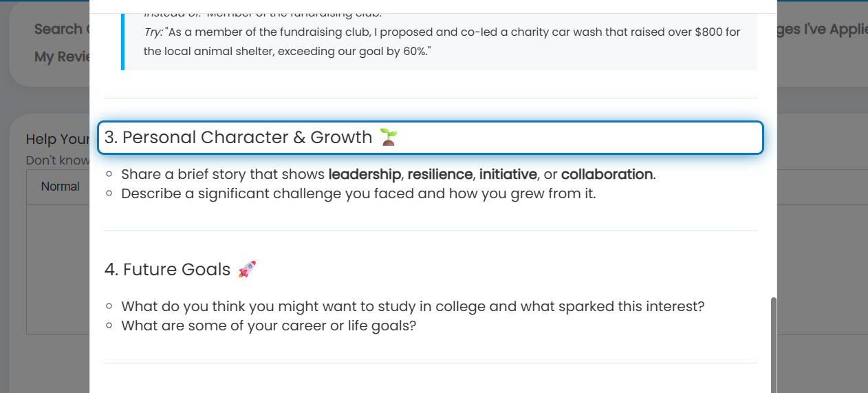Screen dimensions: 868x393
Task: Click the bold word 'leadership'
Action: [365, 174]
